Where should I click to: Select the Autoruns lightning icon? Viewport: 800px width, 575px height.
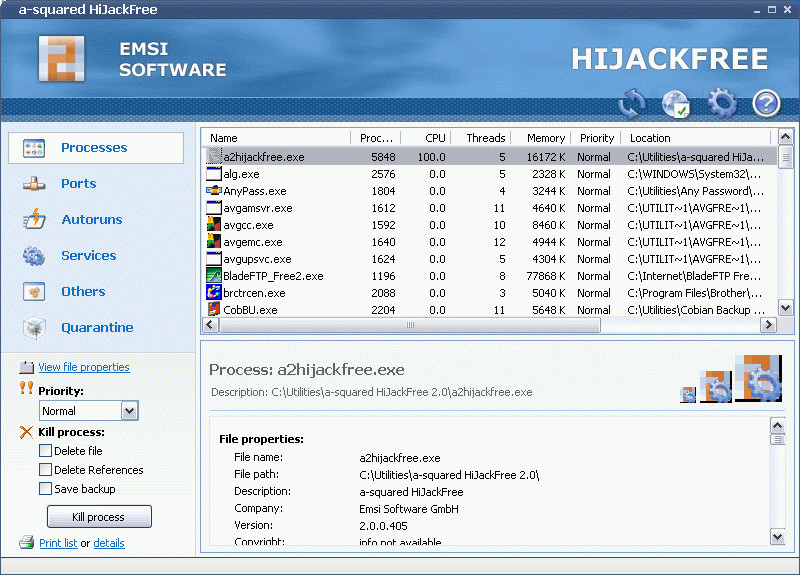34,219
